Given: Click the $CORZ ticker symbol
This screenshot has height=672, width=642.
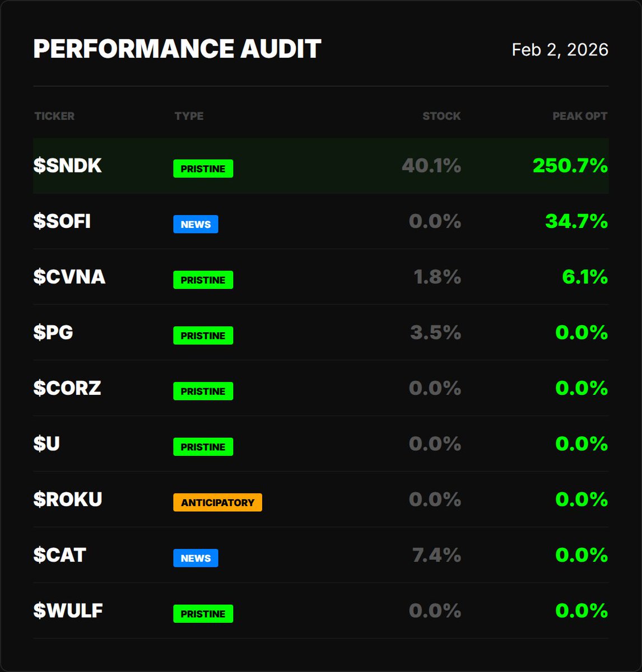Looking at the screenshot, I should click(67, 388).
